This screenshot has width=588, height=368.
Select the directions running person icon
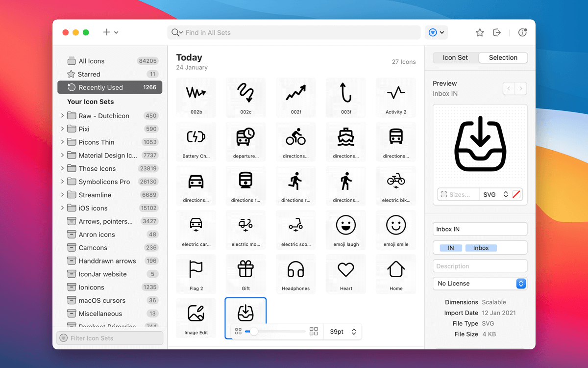pyautogui.click(x=296, y=185)
